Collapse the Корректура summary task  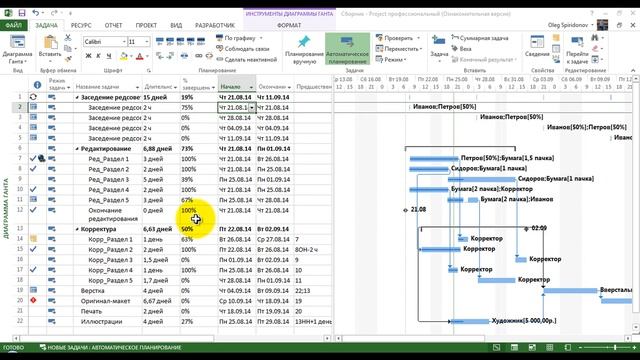pyautogui.click(x=77, y=229)
